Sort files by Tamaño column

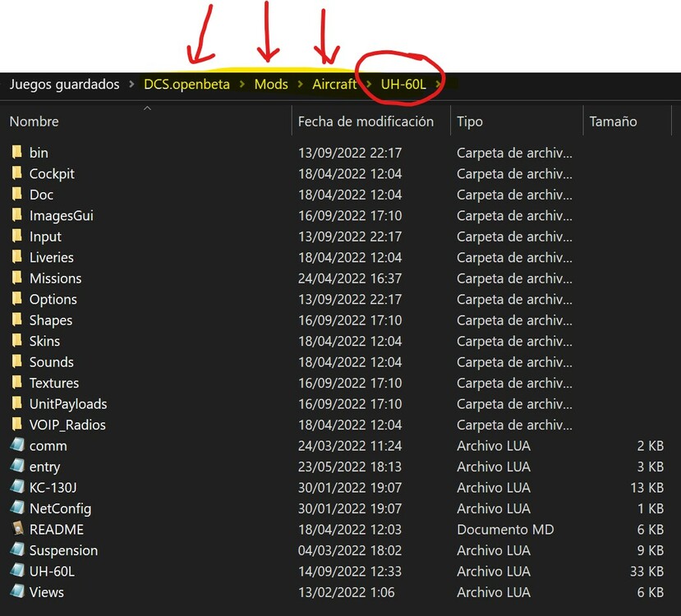613,121
